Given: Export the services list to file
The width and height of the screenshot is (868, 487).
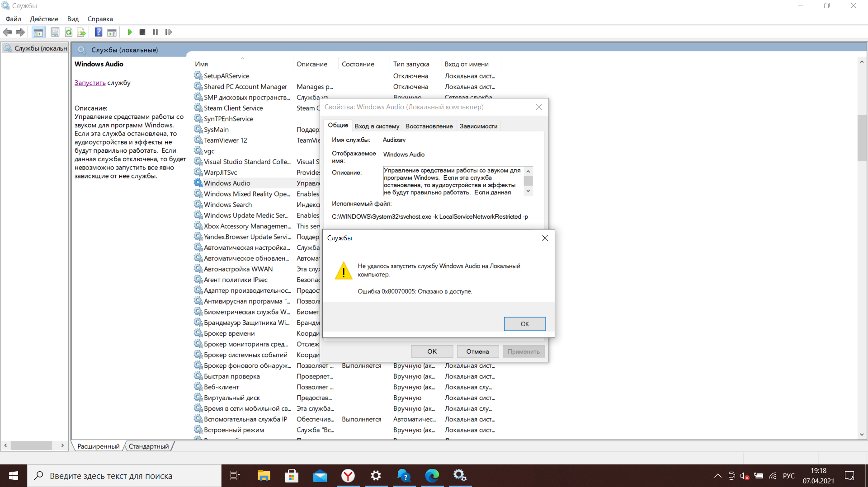Looking at the screenshot, I should [x=81, y=32].
